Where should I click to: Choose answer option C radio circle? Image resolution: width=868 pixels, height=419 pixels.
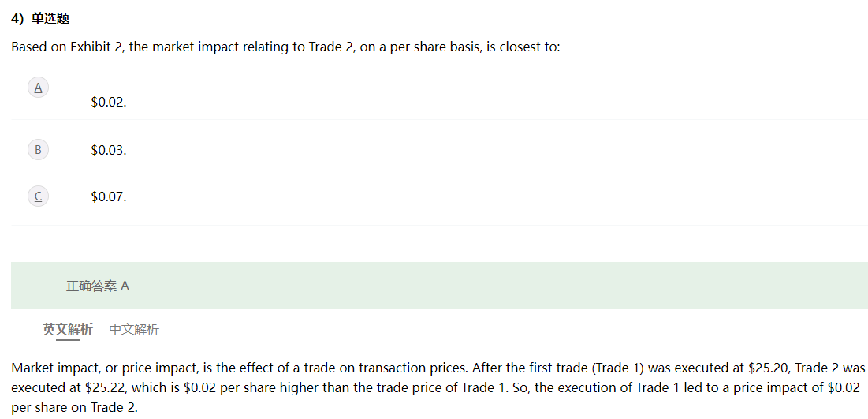tap(38, 196)
